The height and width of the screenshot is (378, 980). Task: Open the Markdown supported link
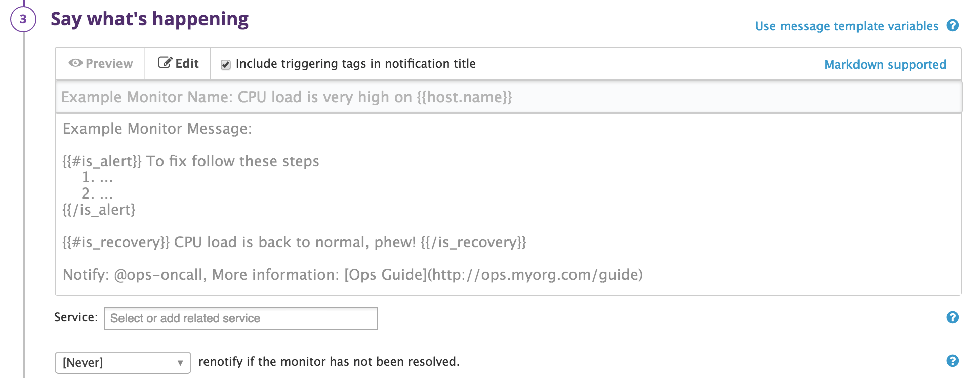point(885,65)
